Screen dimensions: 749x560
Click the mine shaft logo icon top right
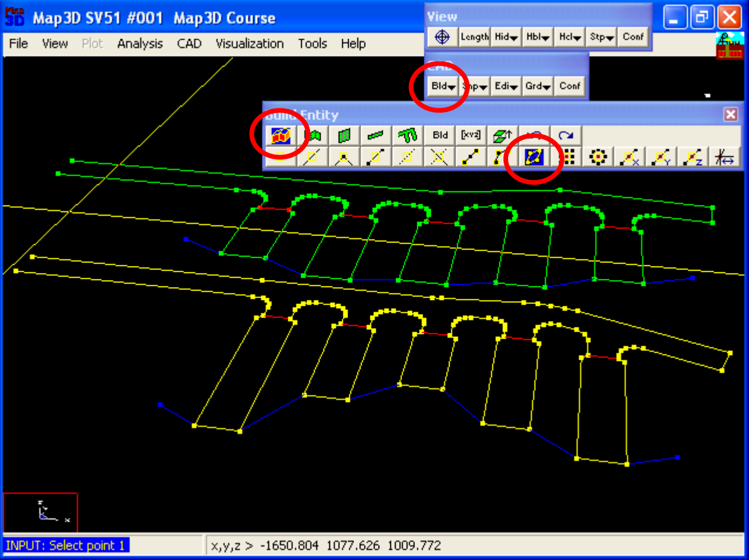[730, 46]
